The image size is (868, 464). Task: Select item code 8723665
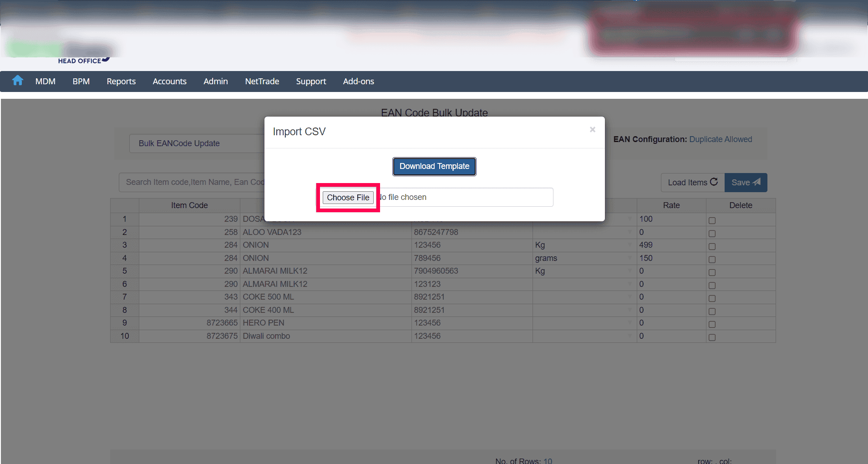[189, 323]
